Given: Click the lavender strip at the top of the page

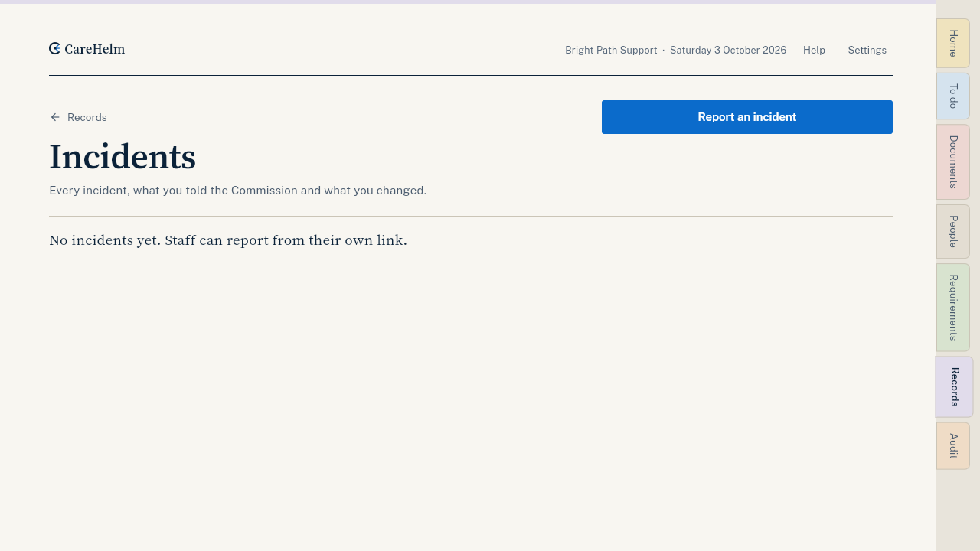Looking at the screenshot, I should 468,2.
